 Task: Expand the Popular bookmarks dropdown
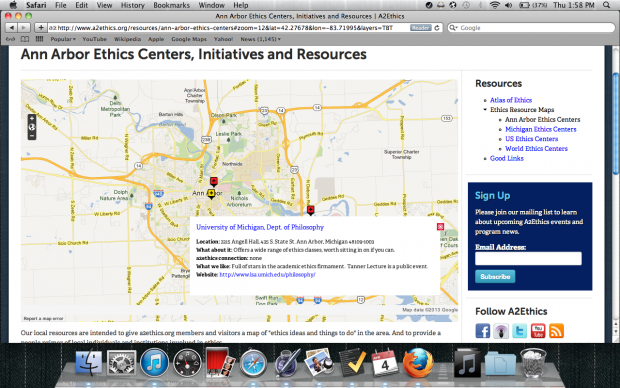63,39
